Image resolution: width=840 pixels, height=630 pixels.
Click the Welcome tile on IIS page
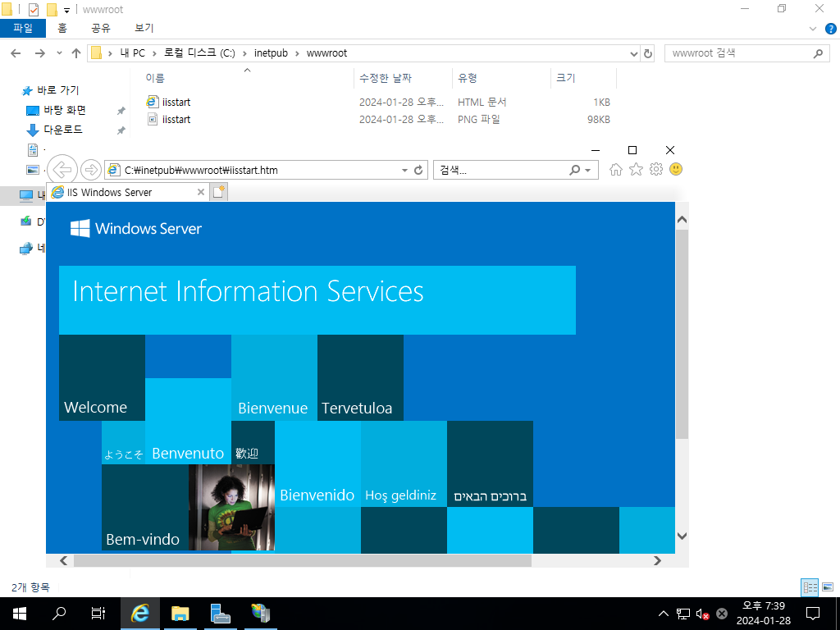(102, 377)
